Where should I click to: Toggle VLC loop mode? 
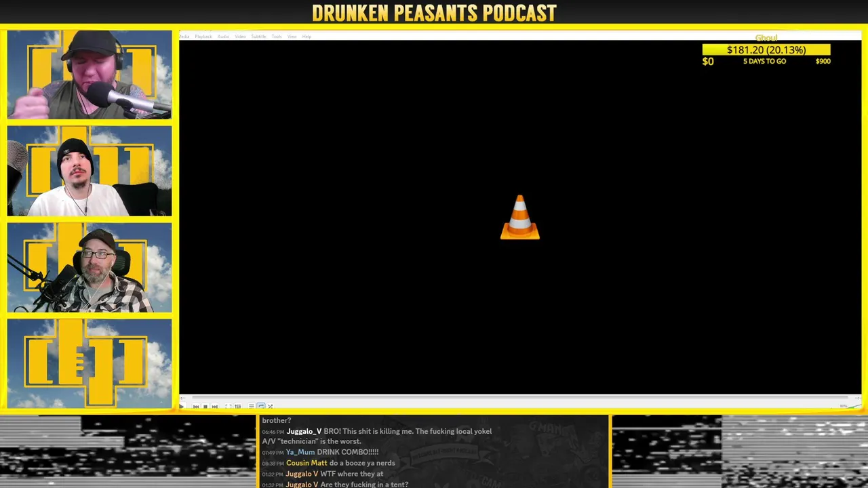tap(261, 407)
